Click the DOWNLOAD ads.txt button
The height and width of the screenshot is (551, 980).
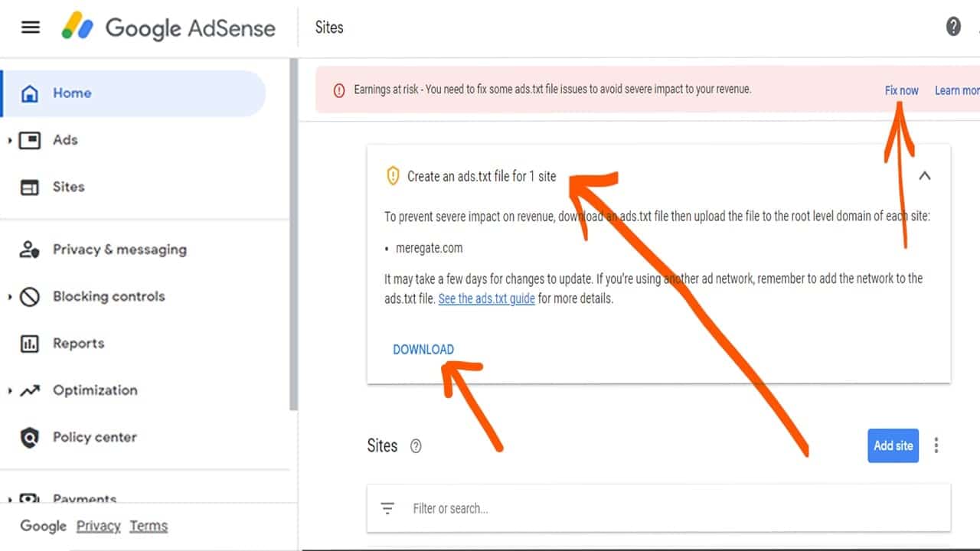(423, 350)
